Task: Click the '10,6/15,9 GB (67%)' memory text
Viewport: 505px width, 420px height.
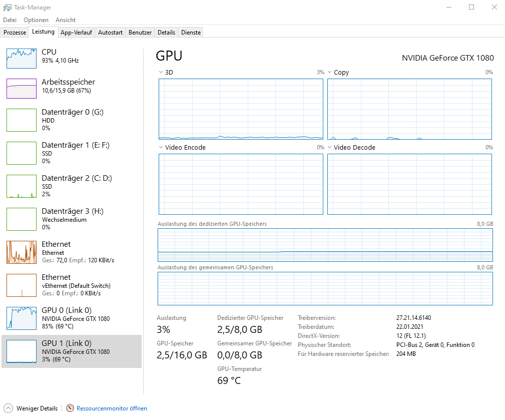Action: pos(67,91)
